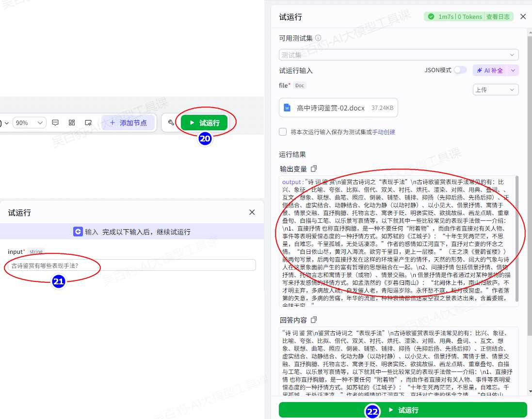Open the 测试集 dropdown

coord(398,55)
